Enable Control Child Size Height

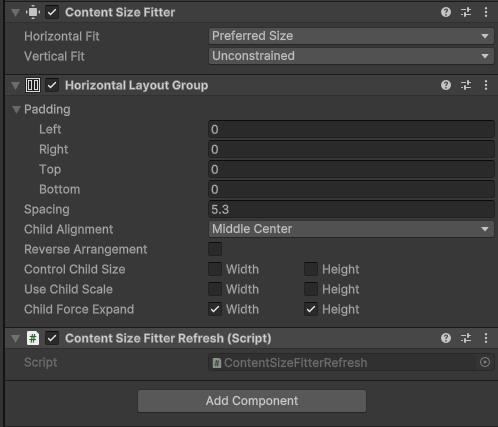point(311,269)
